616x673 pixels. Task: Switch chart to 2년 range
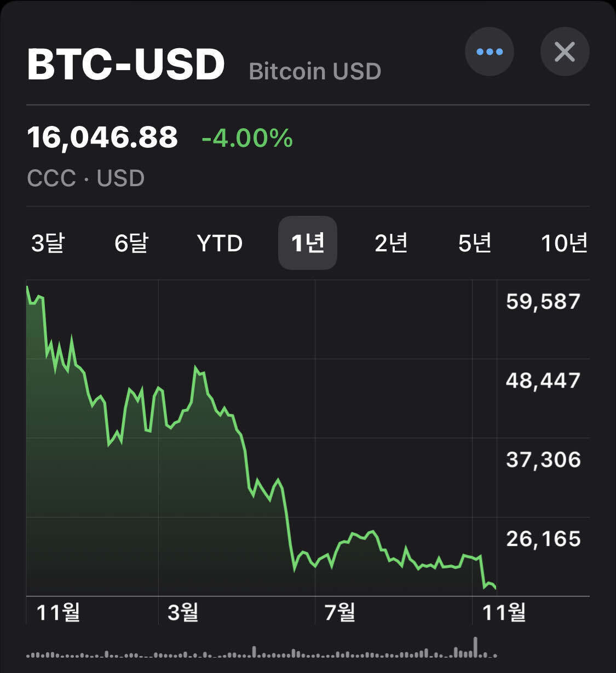point(391,243)
